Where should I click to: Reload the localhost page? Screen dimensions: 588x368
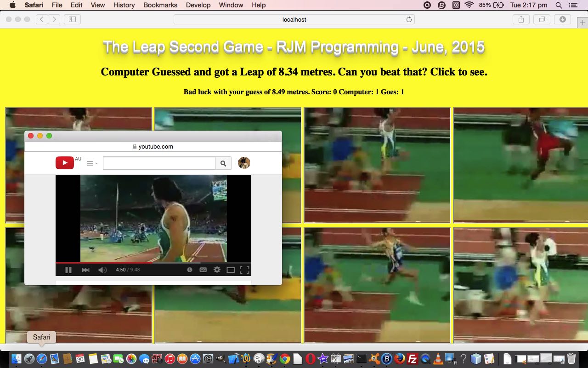tap(409, 19)
